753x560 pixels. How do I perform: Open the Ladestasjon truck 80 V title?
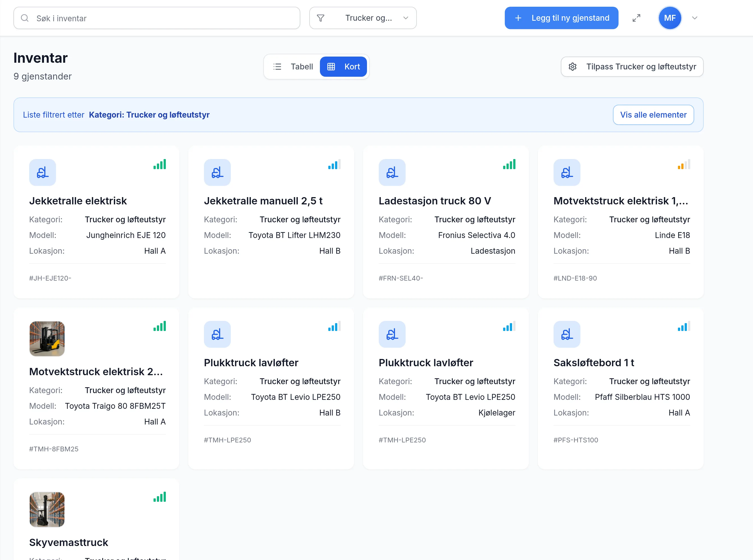435,201
